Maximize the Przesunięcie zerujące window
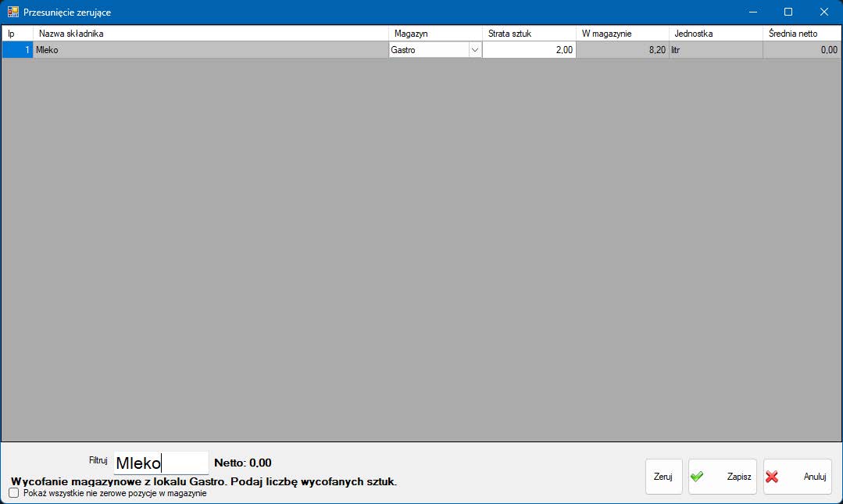The height and width of the screenshot is (504, 843). [x=788, y=12]
